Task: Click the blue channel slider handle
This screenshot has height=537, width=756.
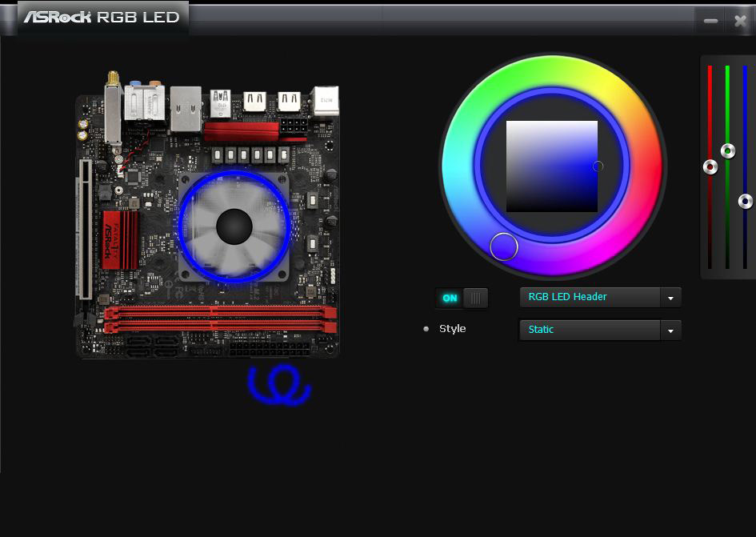Action: pos(746,201)
